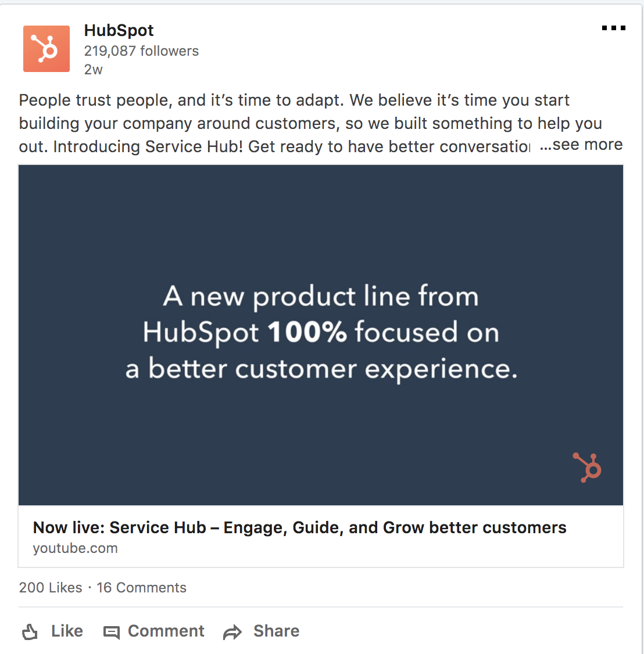
Task: Open the three-dot post options menu
Action: (613, 28)
